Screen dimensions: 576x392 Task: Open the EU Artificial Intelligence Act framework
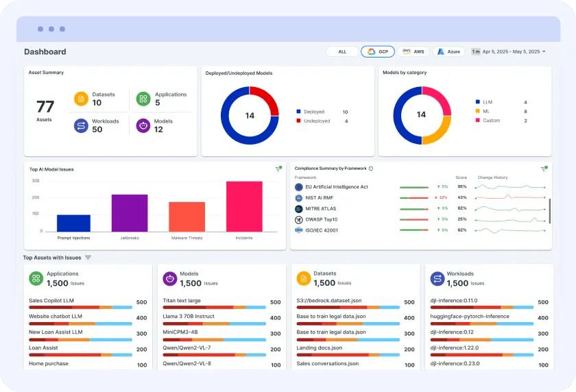click(x=336, y=186)
